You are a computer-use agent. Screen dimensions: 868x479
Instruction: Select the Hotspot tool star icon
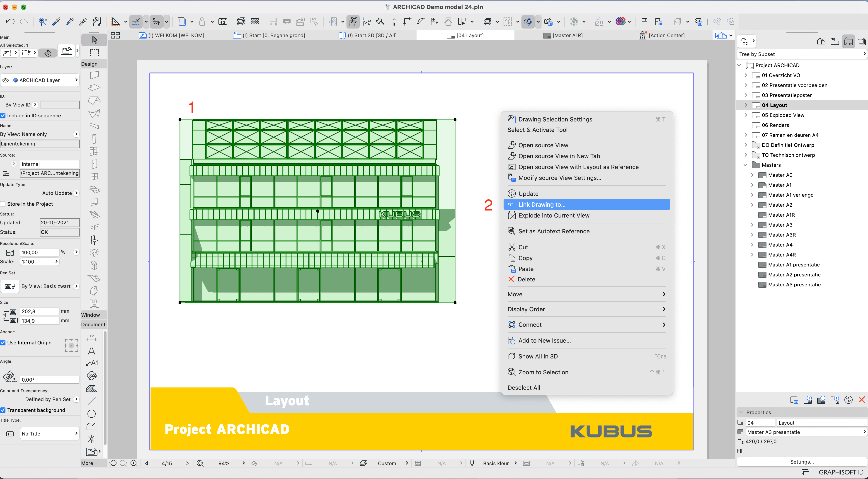tap(91, 439)
